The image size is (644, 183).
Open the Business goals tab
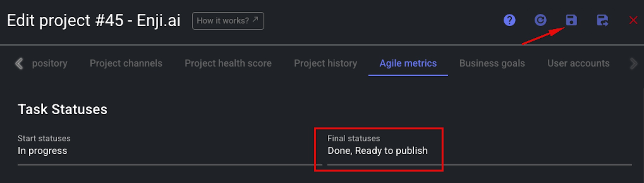[492, 63]
